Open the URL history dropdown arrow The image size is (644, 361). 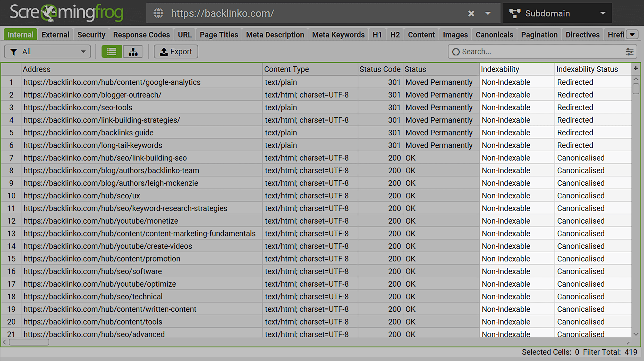click(488, 13)
